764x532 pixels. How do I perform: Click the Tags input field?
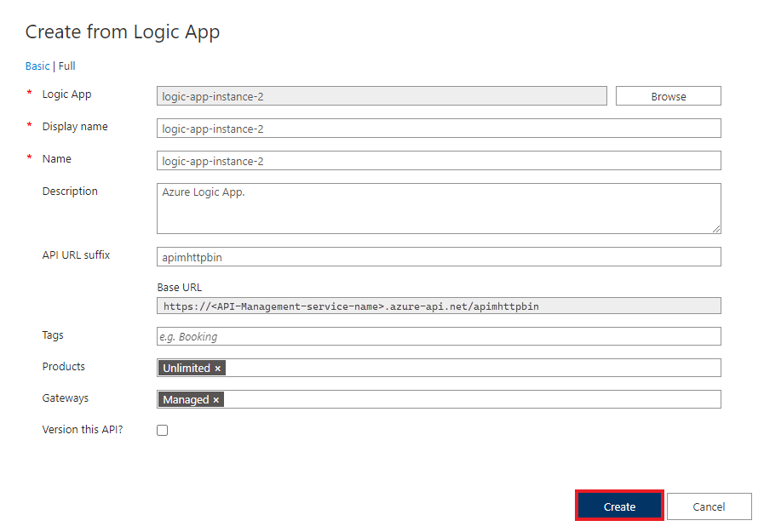click(x=438, y=336)
